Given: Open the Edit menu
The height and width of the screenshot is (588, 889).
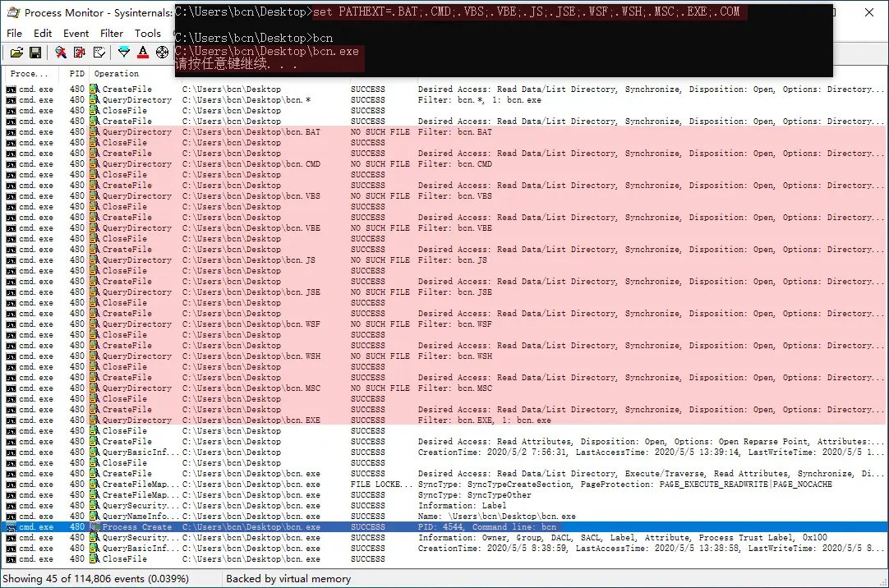Looking at the screenshot, I should coord(43,34).
